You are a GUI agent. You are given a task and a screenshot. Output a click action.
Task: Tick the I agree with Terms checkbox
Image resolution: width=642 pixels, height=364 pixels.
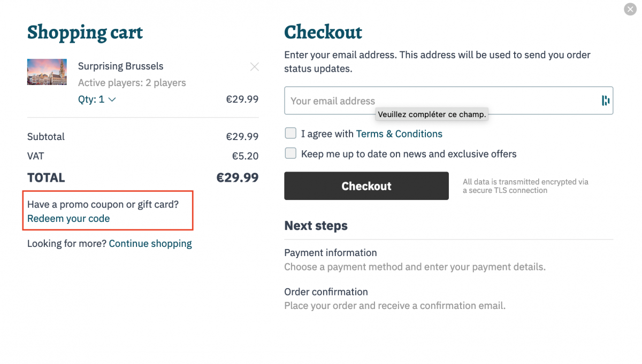click(x=291, y=133)
